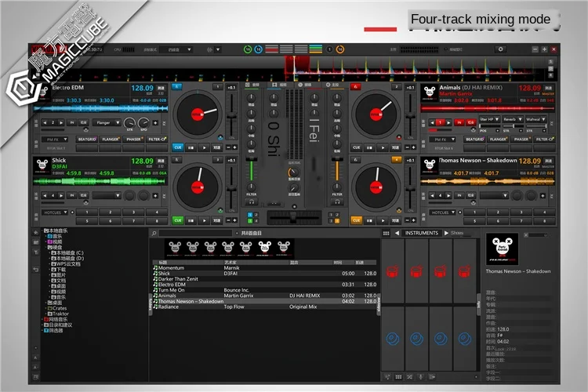Toggle loop IN on the Electro EDM deck
This screenshot has width=588, height=392.
pyautogui.click(x=71, y=122)
